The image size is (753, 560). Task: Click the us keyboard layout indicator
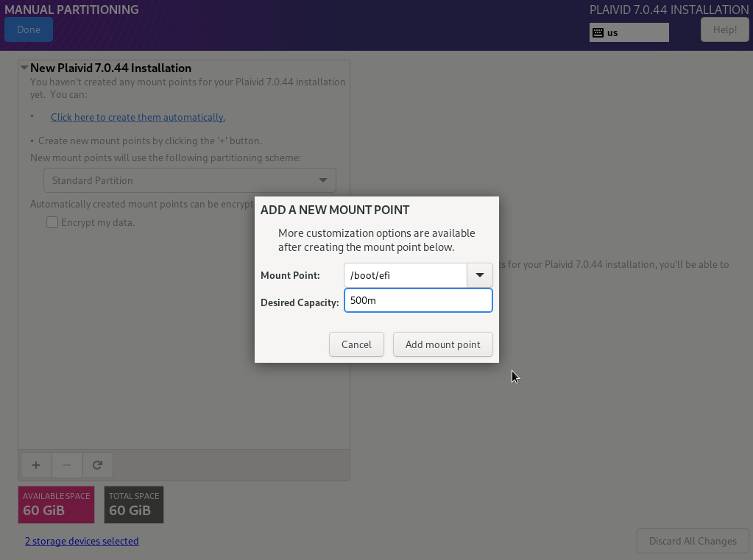click(629, 32)
